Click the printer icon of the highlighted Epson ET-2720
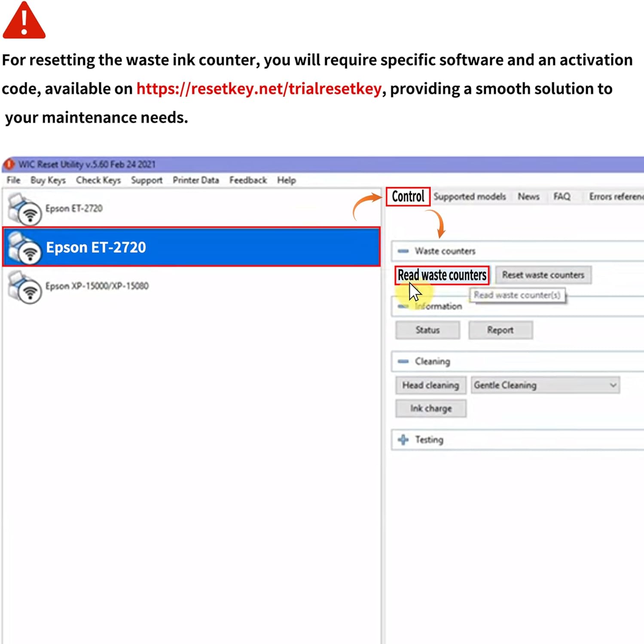This screenshot has height=644, width=644. coord(25,247)
